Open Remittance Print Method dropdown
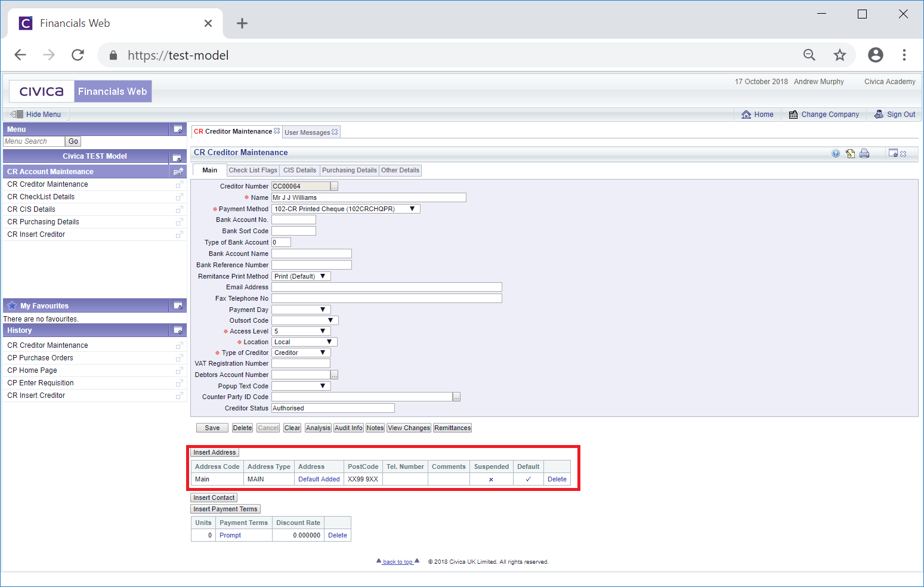The height and width of the screenshot is (587, 924). point(301,276)
